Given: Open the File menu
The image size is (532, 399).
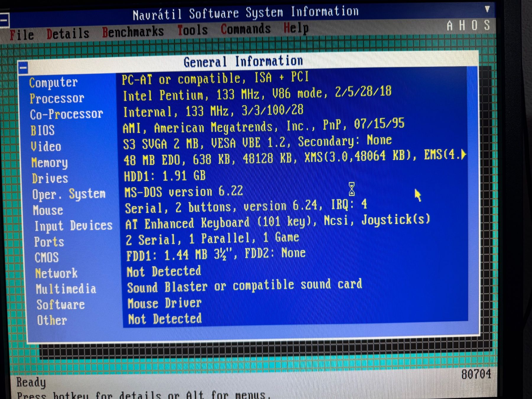Looking at the screenshot, I should [22, 35].
